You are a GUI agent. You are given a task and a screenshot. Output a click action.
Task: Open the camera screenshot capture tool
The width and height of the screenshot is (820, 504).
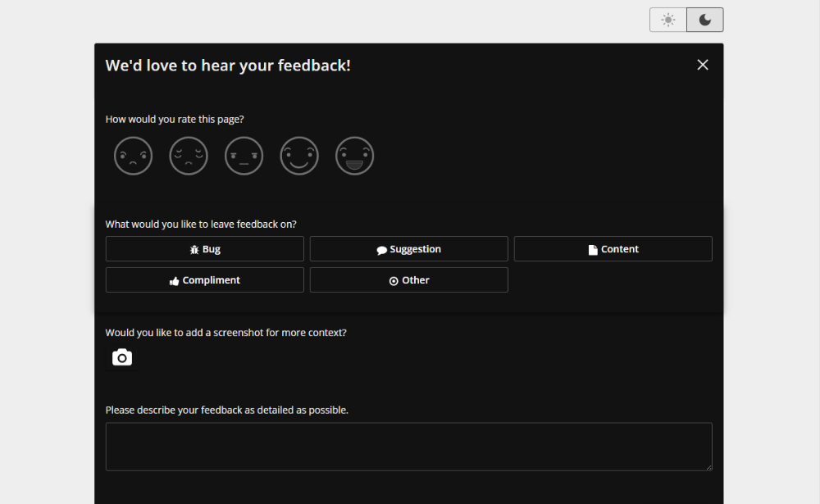tap(121, 357)
